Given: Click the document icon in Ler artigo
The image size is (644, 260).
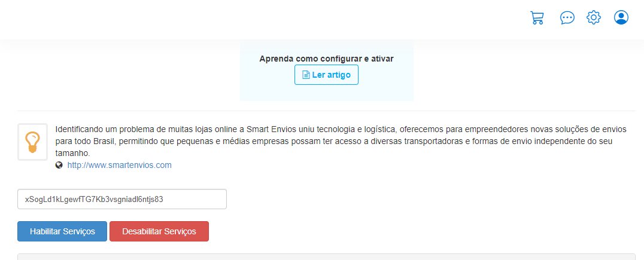Looking at the screenshot, I should [306, 75].
